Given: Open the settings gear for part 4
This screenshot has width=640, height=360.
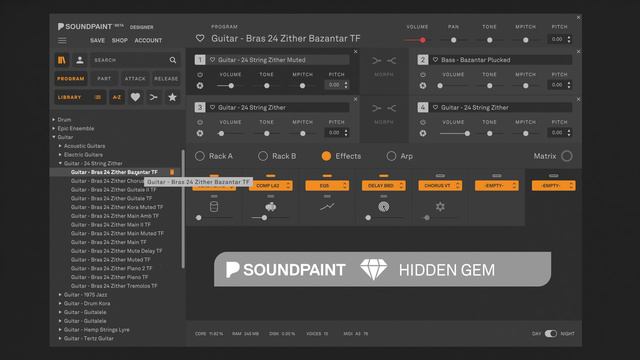Looking at the screenshot, I should coord(423,133).
